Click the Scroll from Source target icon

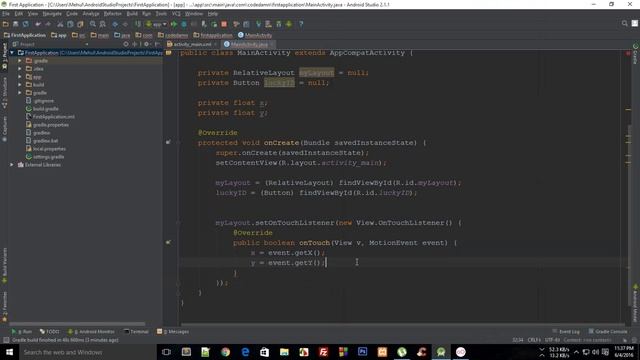tap(126, 44)
